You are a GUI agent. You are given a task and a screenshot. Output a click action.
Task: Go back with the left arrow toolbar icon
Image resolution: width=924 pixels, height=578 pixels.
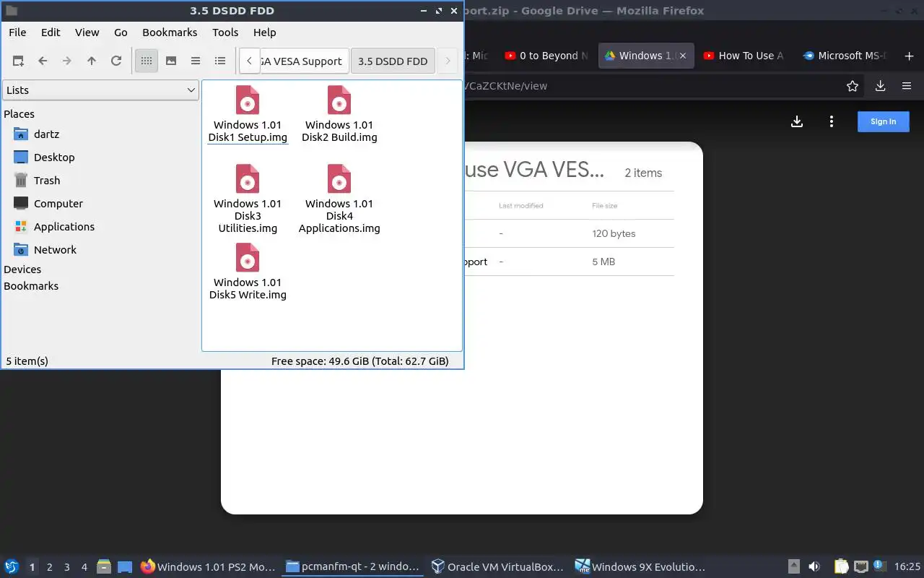tap(43, 61)
